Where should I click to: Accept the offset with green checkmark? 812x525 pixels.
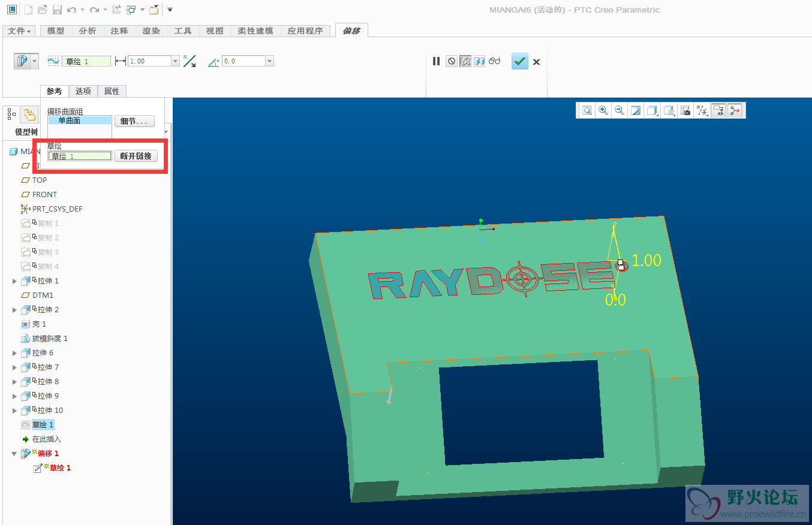tap(520, 61)
